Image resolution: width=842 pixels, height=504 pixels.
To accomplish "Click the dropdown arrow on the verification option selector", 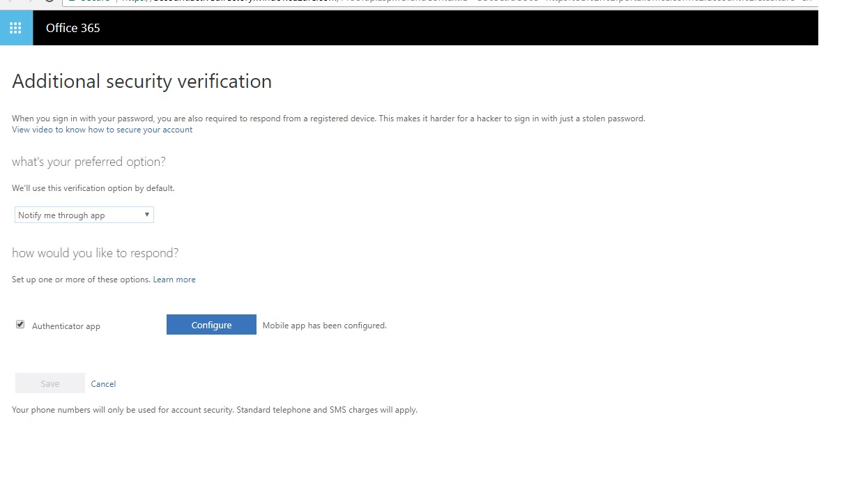I will pyautogui.click(x=146, y=215).
